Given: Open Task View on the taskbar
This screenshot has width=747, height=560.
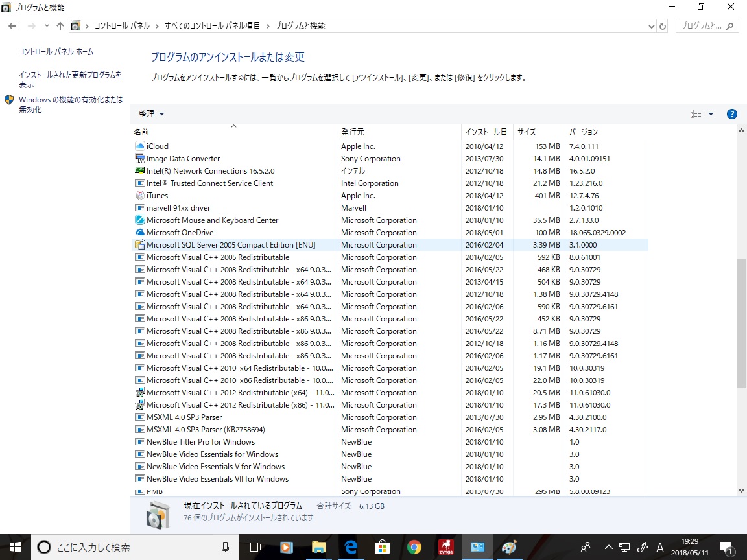Looking at the screenshot, I should 254,547.
